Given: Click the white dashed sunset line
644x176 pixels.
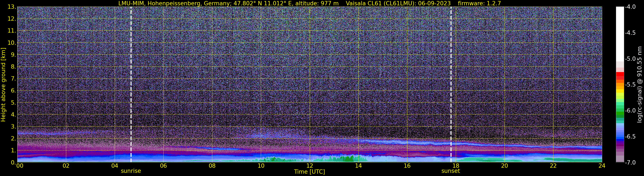Looking at the screenshot, I should [451, 85].
